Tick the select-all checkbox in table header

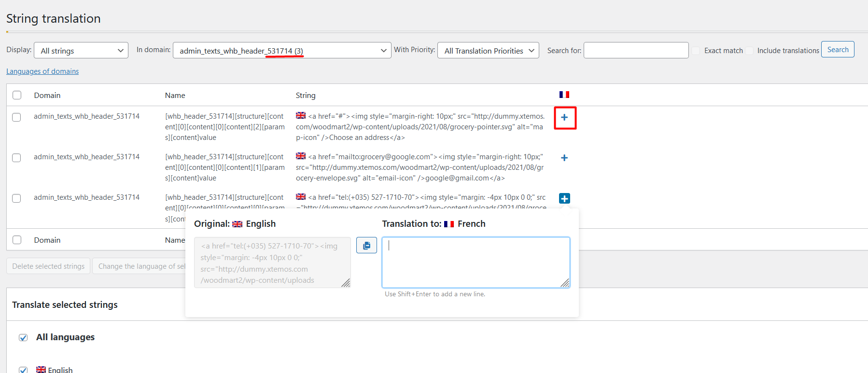[x=17, y=95]
